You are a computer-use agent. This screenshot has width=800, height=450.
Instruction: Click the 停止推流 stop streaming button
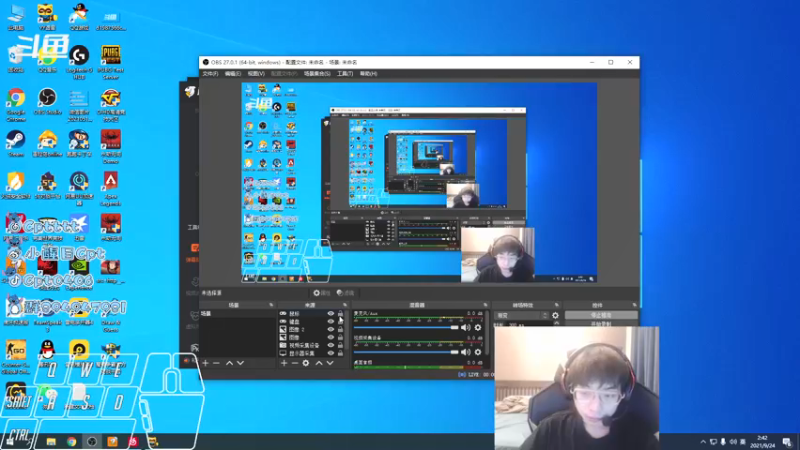[x=601, y=315]
